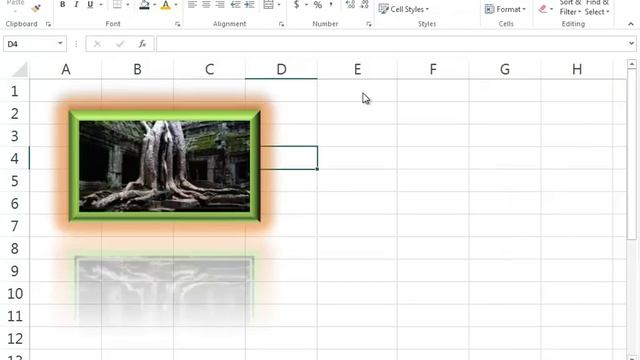Apply the Font Color letter A
This screenshot has width=640, height=360.
click(165, 5)
